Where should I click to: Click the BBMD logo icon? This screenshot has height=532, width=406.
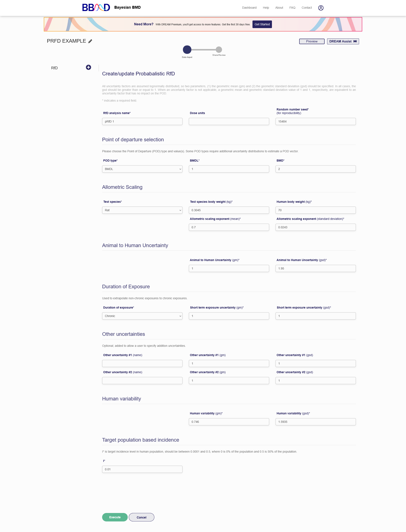point(96,7)
